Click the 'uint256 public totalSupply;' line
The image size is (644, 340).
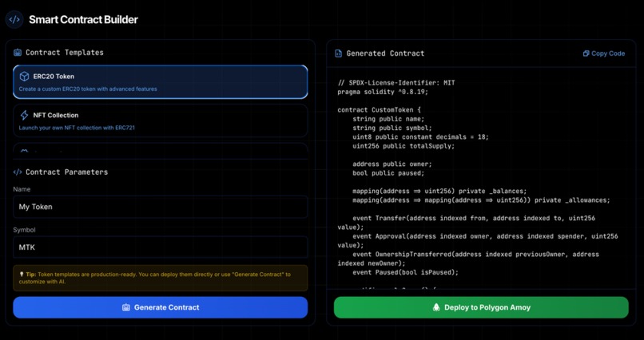point(403,146)
